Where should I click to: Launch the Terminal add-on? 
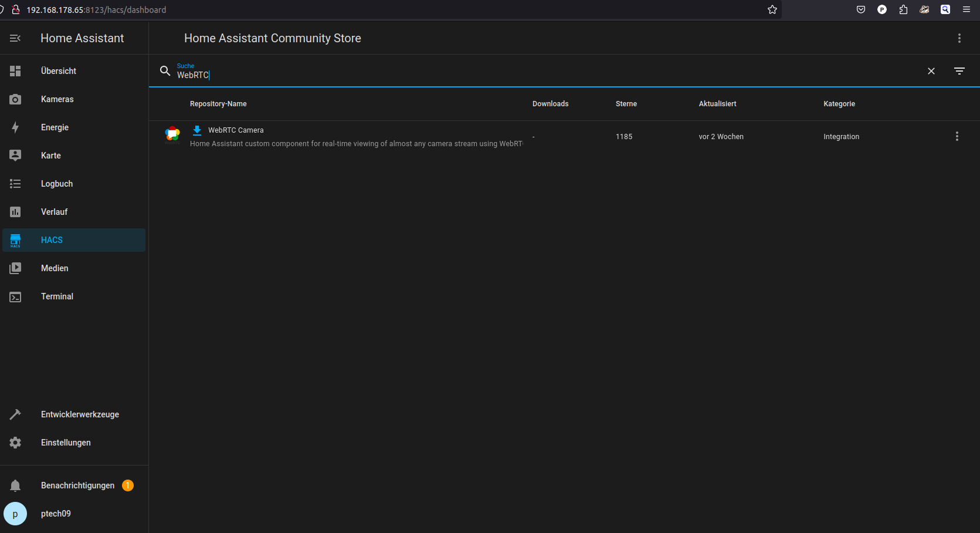57,296
